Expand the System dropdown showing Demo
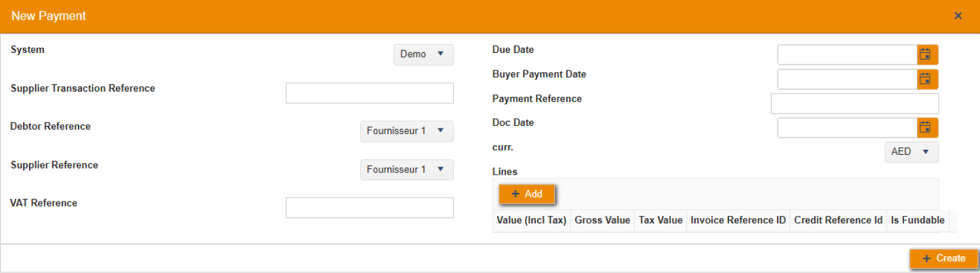This screenshot has height=273, width=980. coord(424,55)
